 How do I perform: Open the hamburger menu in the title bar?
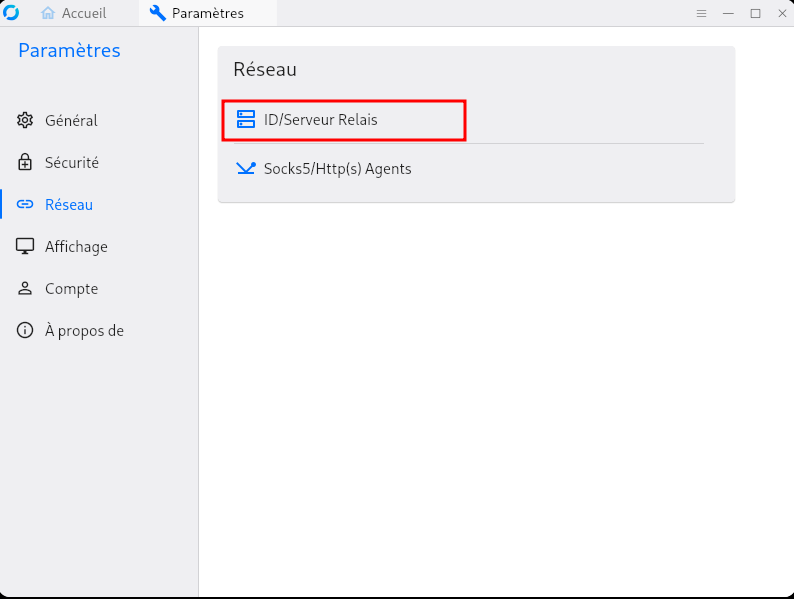701,13
